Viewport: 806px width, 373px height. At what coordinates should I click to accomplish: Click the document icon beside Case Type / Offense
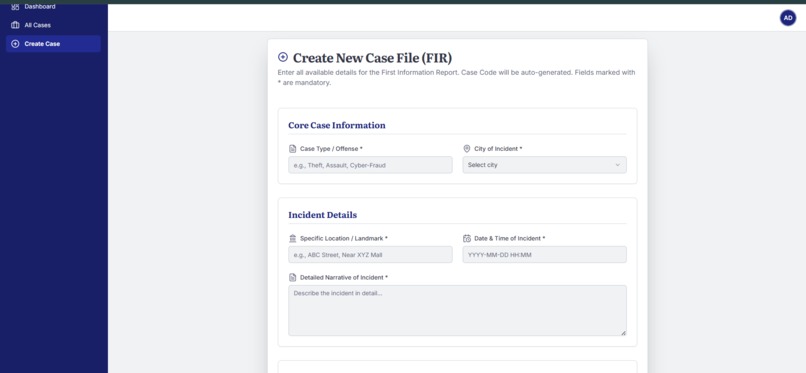click(292, 148)
